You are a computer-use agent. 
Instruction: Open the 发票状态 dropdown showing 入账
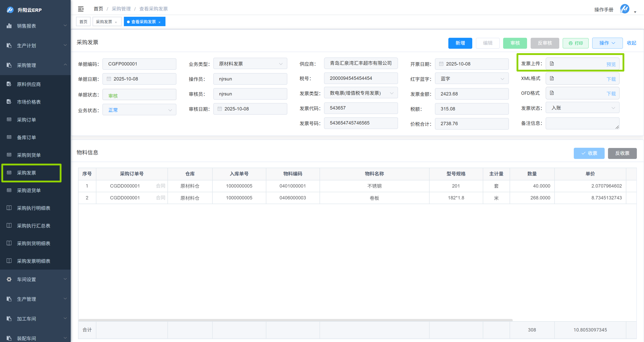[582, 108]
